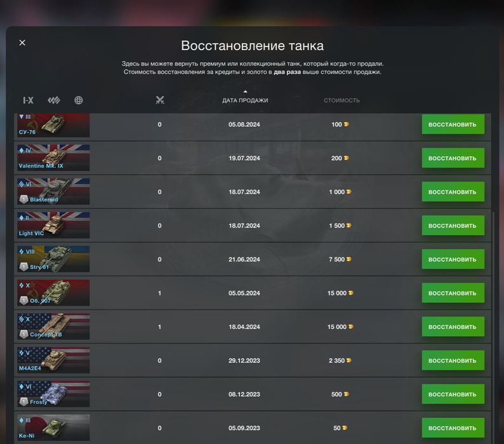The image size is (504, 444).
Task: Click the sort arrow above ДАТА ПРОДАЖИ
Action: 246,92
